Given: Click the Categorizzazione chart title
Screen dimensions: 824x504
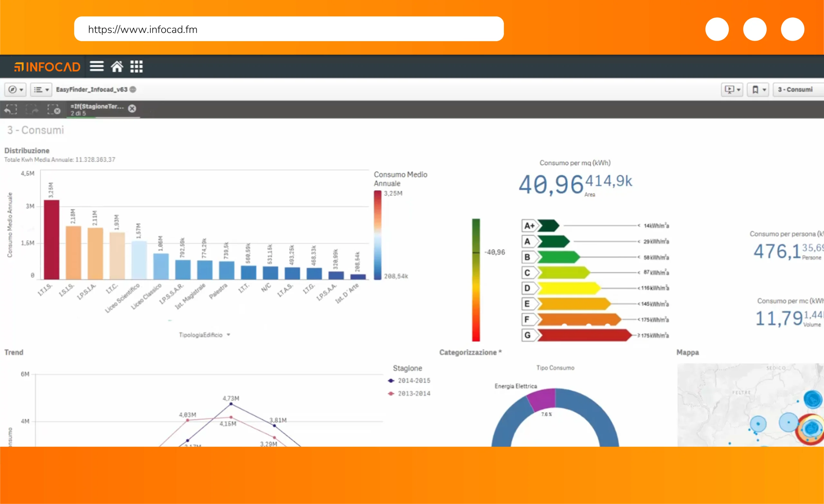Looking at the screenshot, I should point(470,352).
